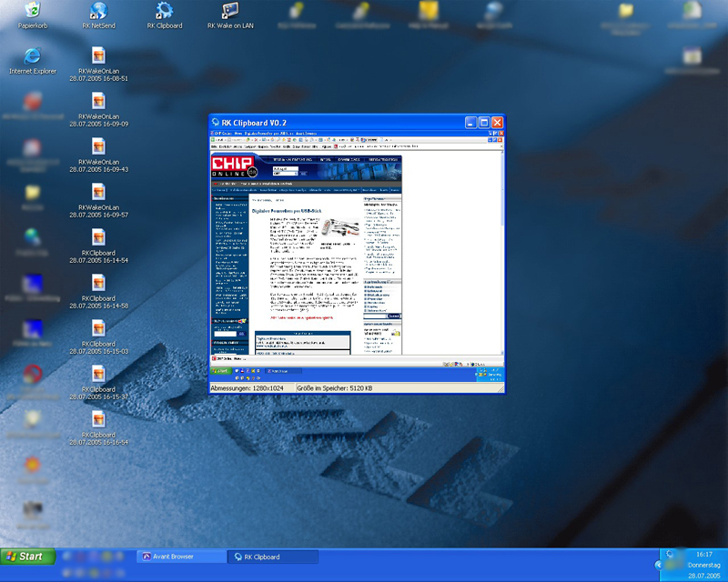Open the Papierkorb recycle bin icon

[33, 11]
